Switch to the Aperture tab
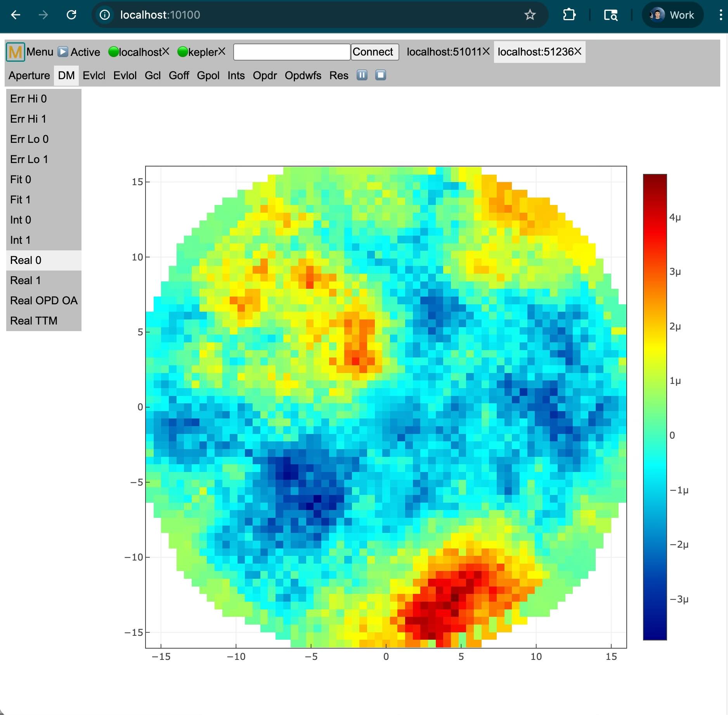The height and width of the screenshot is (715, 728). point(29,75)
